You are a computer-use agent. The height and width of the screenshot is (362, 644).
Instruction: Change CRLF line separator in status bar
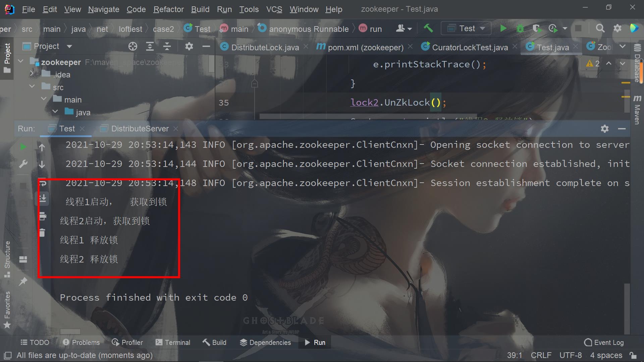541,355
